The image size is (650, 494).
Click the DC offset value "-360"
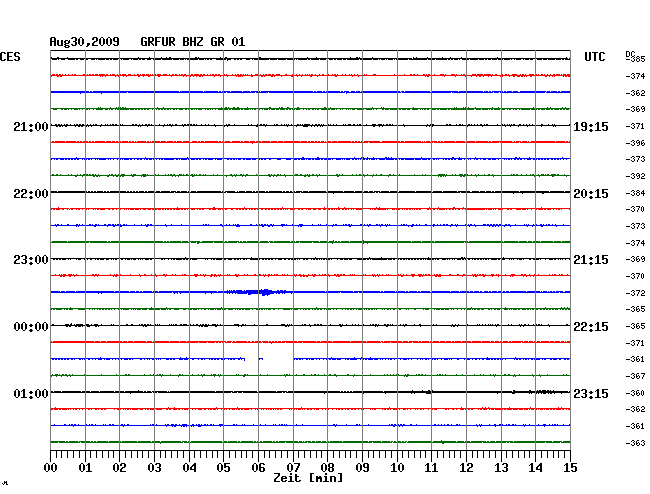pyautogui.click(x=635, y=393)
